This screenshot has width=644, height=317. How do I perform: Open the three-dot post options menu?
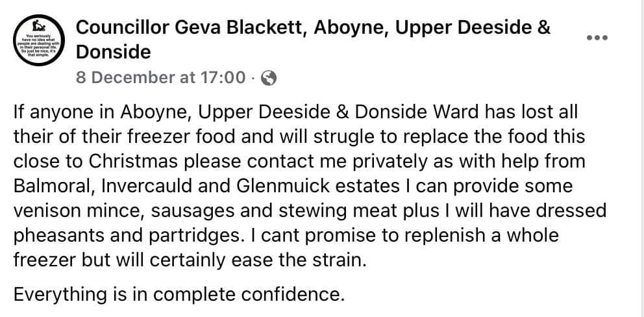(597, 38)
